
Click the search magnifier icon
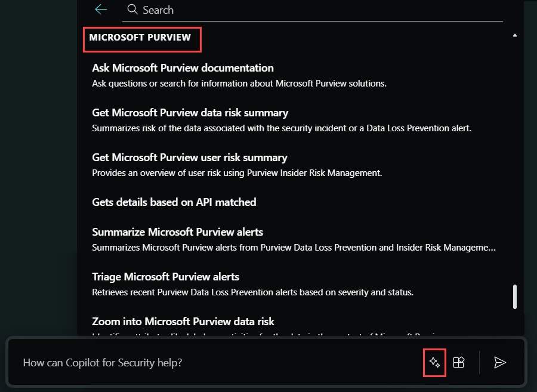click(132, 9)
